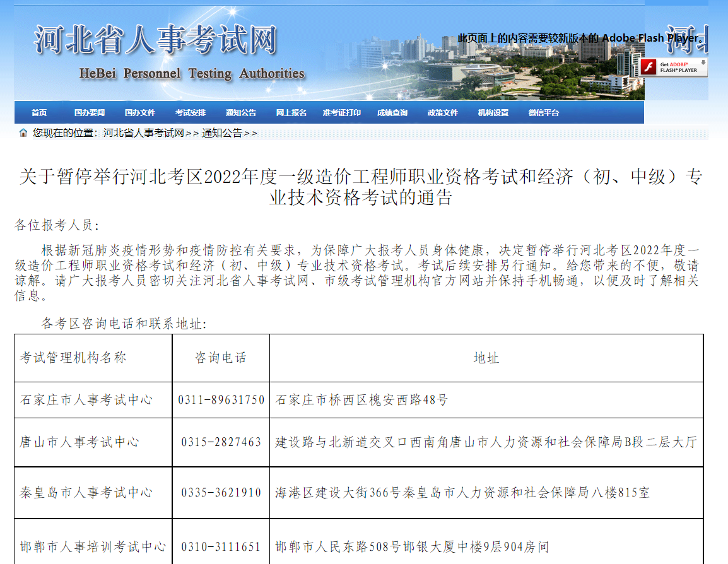
Task: Open the 准考证打印 menu item
Action: [x=342, y=113]
